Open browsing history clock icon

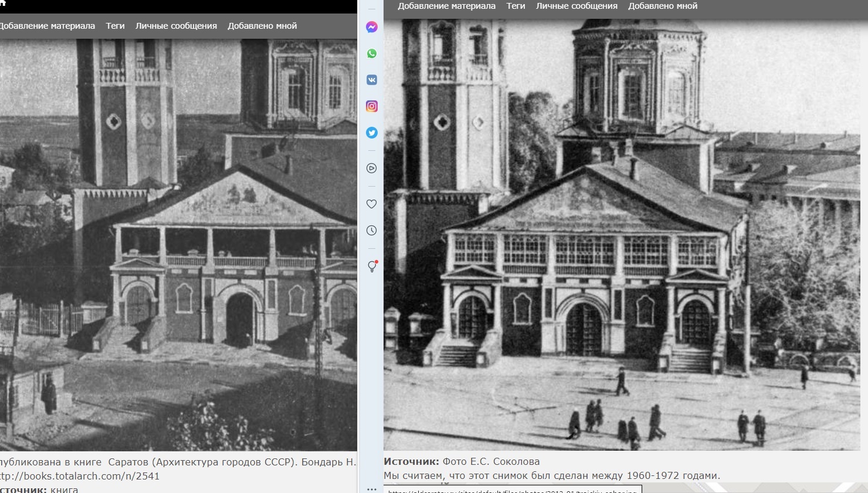click(x=371, y=231)
